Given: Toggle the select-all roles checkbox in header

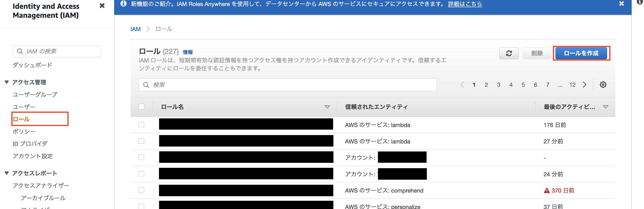Looking at the screenshot, I should tap(141, 107).
